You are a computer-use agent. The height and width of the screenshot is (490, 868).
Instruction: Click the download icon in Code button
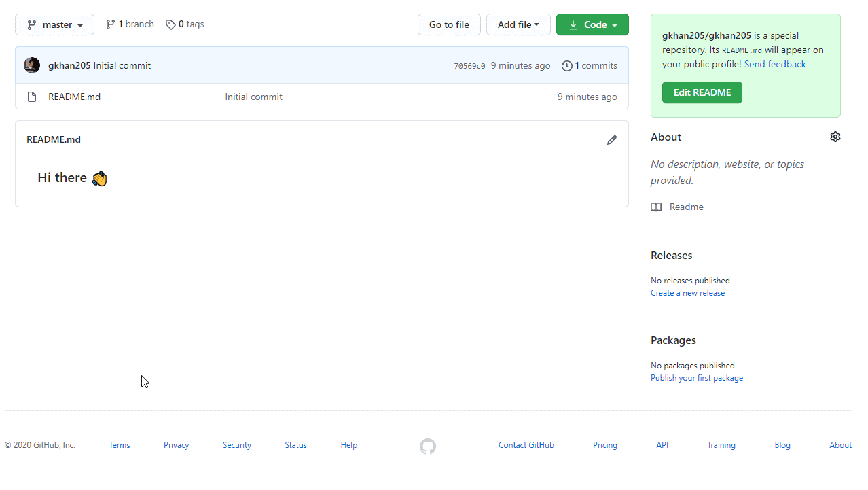(573, 25)
